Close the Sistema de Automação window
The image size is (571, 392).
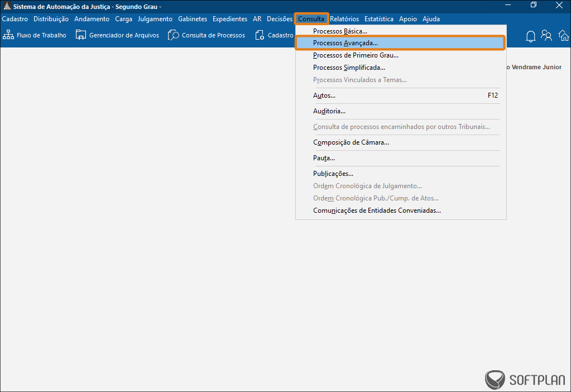tap(559, 5)
